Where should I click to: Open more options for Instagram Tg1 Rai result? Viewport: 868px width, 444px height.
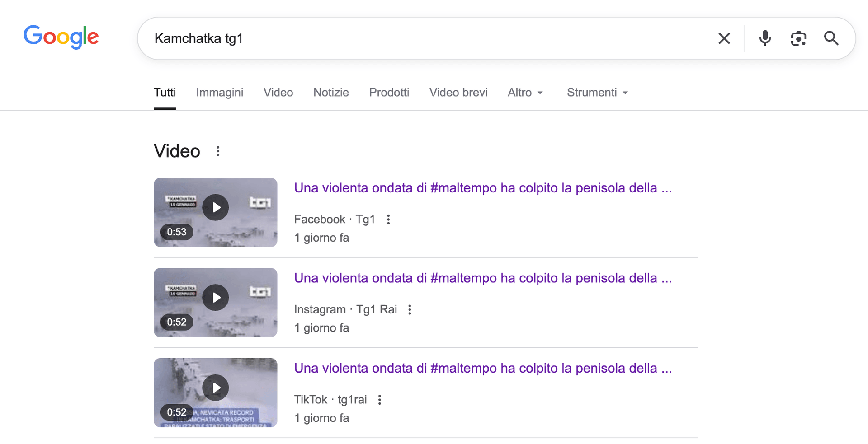[410, 310]
